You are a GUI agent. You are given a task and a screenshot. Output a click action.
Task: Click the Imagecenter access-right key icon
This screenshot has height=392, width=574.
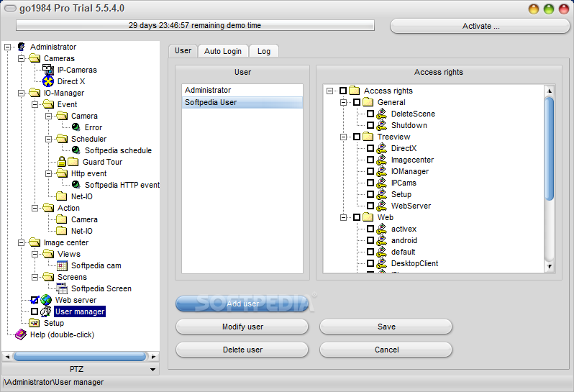pos(382,160)
